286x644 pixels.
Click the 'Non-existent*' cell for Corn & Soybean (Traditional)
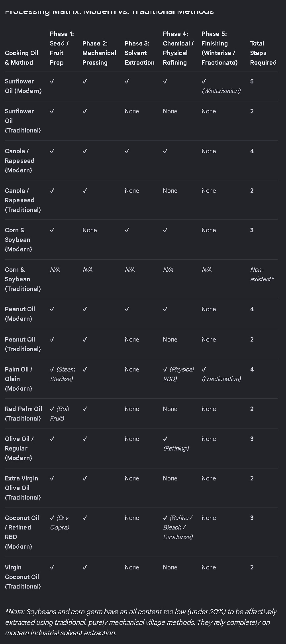point(262,275)
